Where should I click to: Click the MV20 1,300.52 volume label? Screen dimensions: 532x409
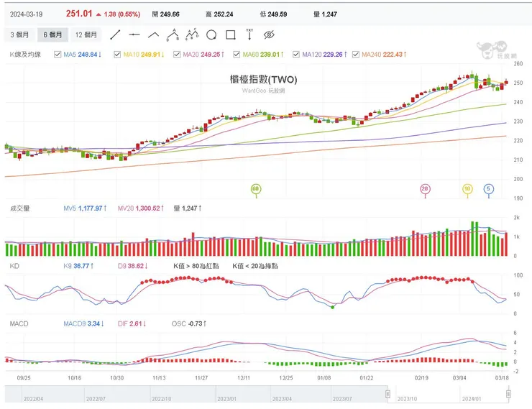point(141,208)
